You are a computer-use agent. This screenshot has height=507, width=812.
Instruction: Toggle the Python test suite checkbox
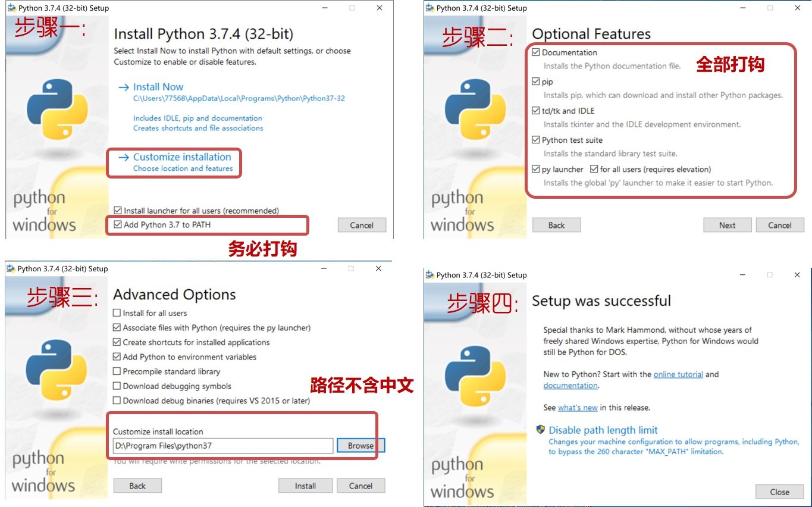coord(536,140)
